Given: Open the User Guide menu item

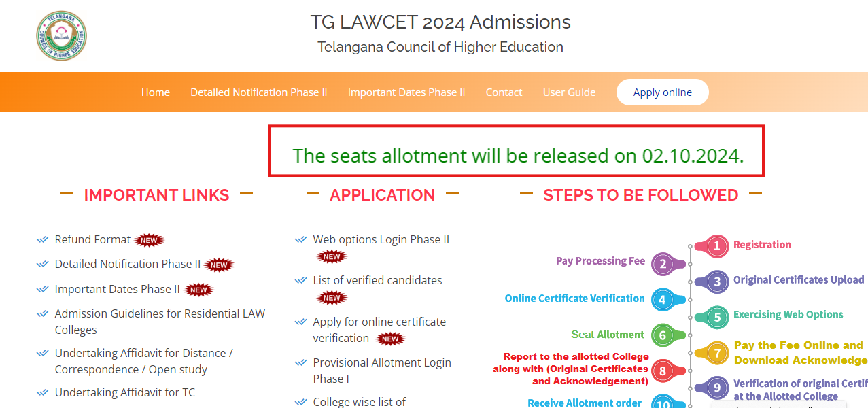Looking at the screenshot, I should [x=569, y=92].
